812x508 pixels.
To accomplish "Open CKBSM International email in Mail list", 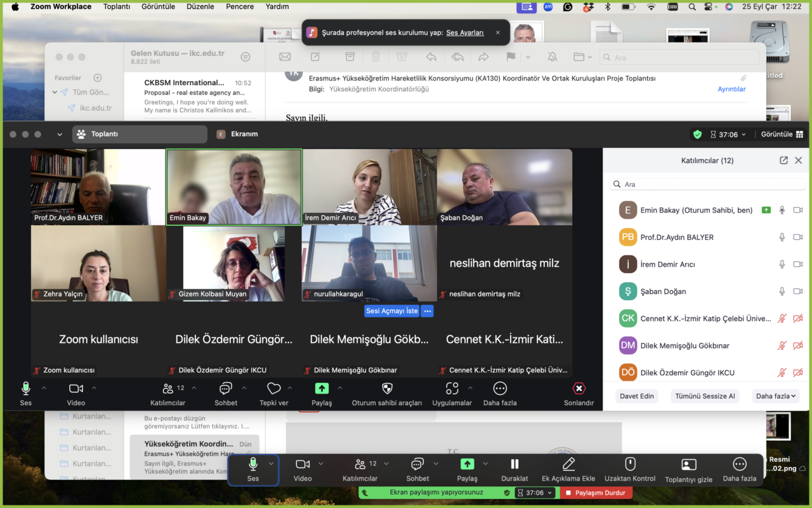I will click(197, 97).
